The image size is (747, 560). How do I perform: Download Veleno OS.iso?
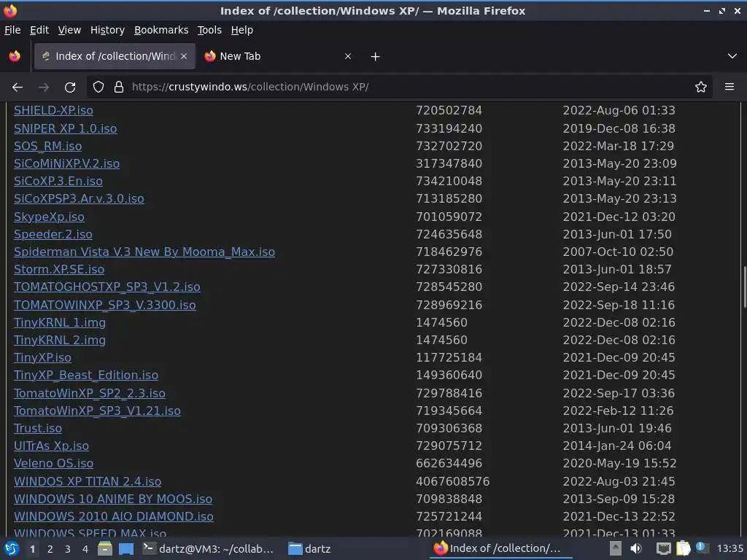tap(53, 463)
